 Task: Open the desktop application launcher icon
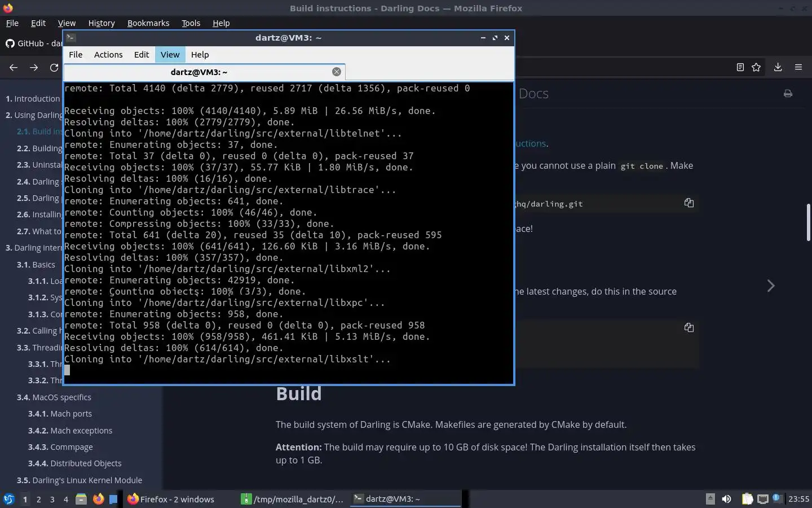9,499
